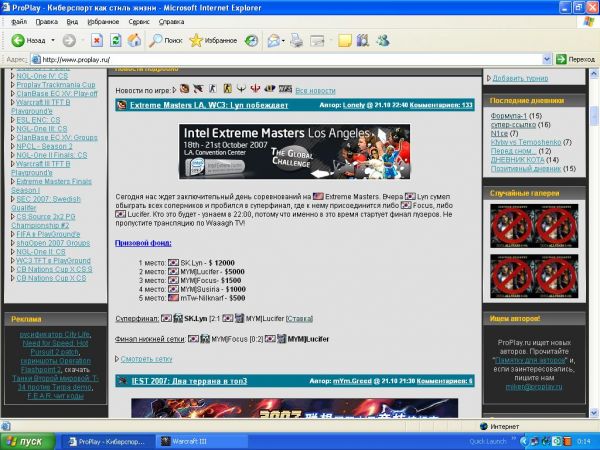The image size is (600, 450).
Task: Filter news by StarCraft ship icon
Action: pyautogui.click(x=198, y=89)
